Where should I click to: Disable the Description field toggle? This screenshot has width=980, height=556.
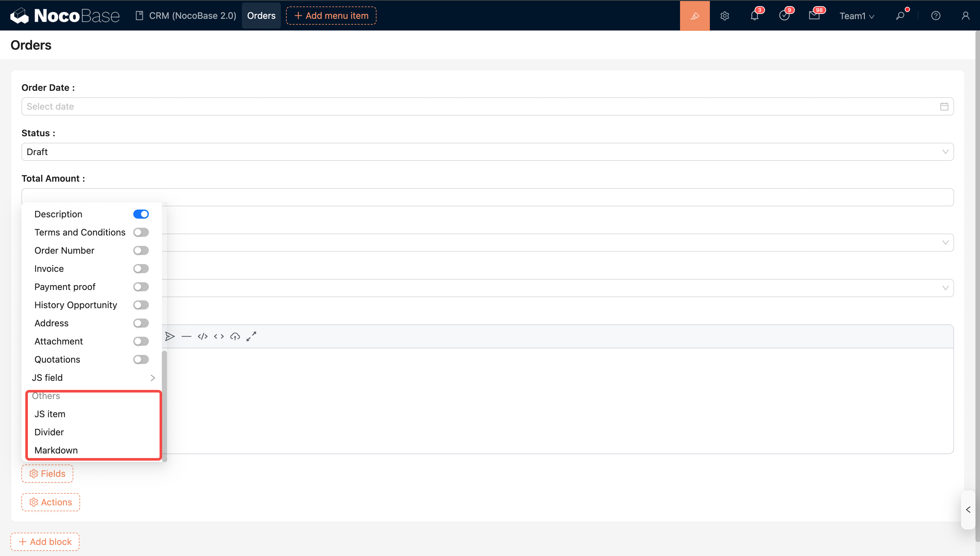point(141,214)
